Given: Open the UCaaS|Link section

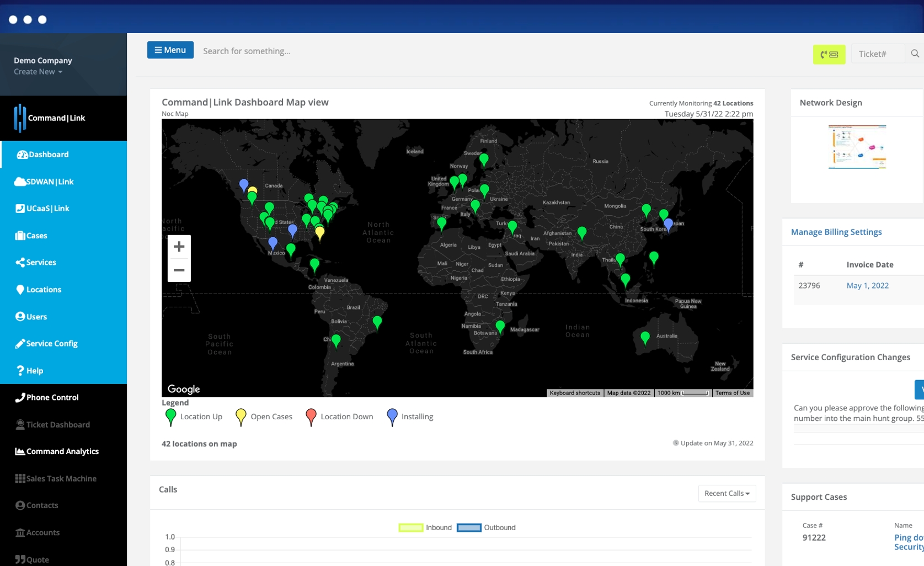Looking at the screenshot, I should pyautogui.click(x=47, y=209).
